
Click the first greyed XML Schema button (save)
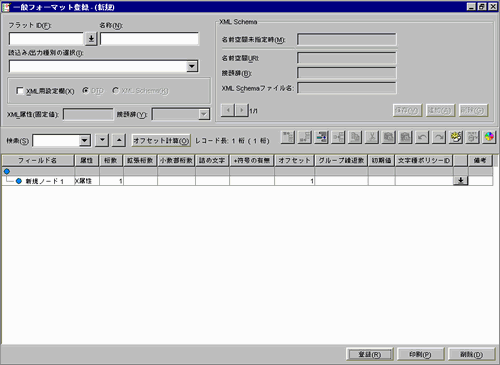coord(407,110)
